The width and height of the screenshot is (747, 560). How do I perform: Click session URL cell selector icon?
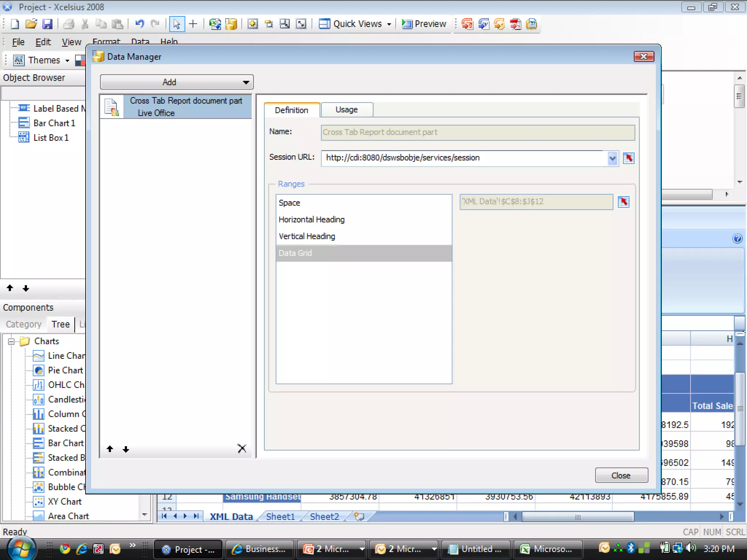(628, 158)
